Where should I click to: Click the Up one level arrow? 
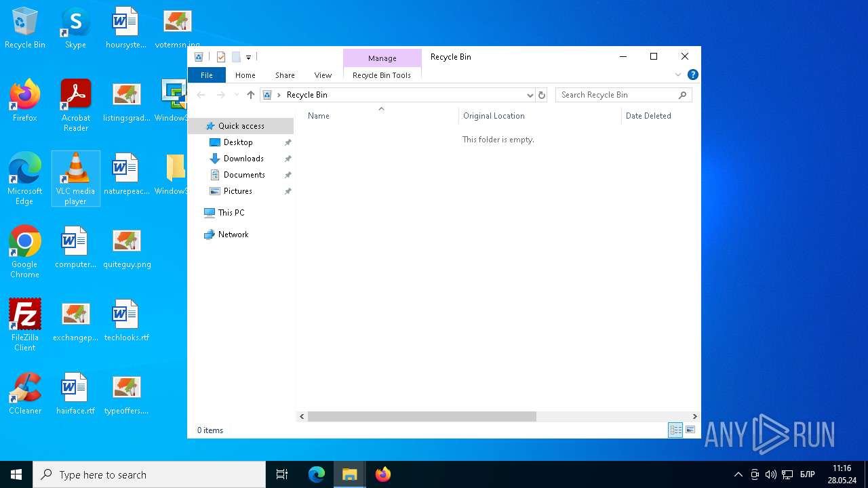click(x=251, y=95)
